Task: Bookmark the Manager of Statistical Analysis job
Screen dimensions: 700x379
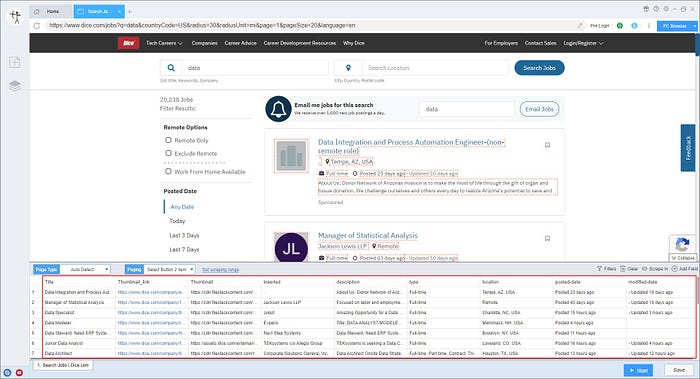Action: [547, 238]
